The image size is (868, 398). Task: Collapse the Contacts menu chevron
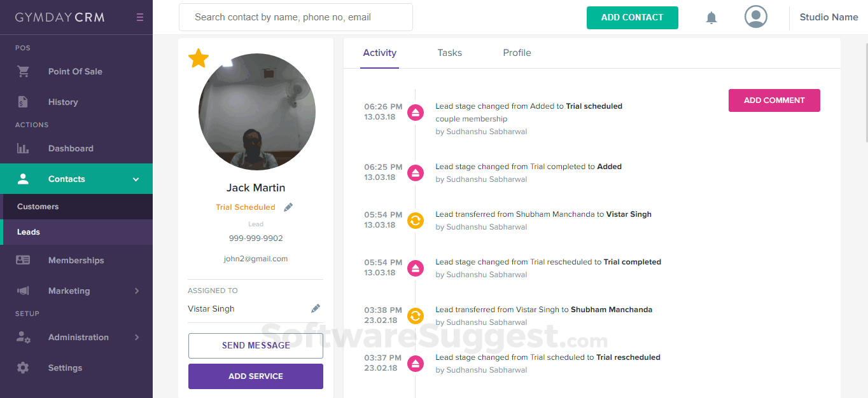[x=136, y=179]
